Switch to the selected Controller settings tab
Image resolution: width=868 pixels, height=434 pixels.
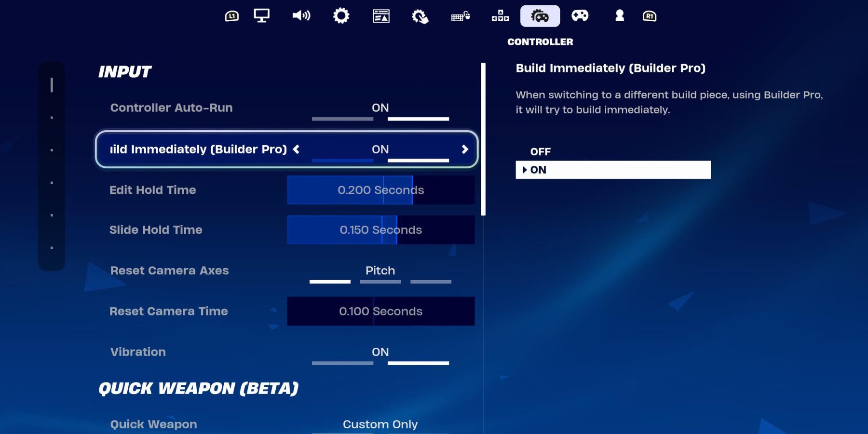pos(540,16)
